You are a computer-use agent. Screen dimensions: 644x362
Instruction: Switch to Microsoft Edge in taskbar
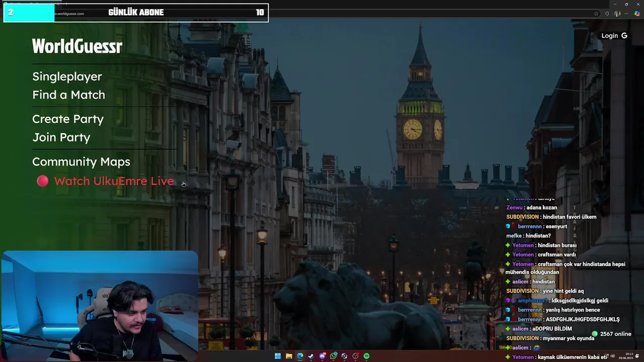(300, 356)
